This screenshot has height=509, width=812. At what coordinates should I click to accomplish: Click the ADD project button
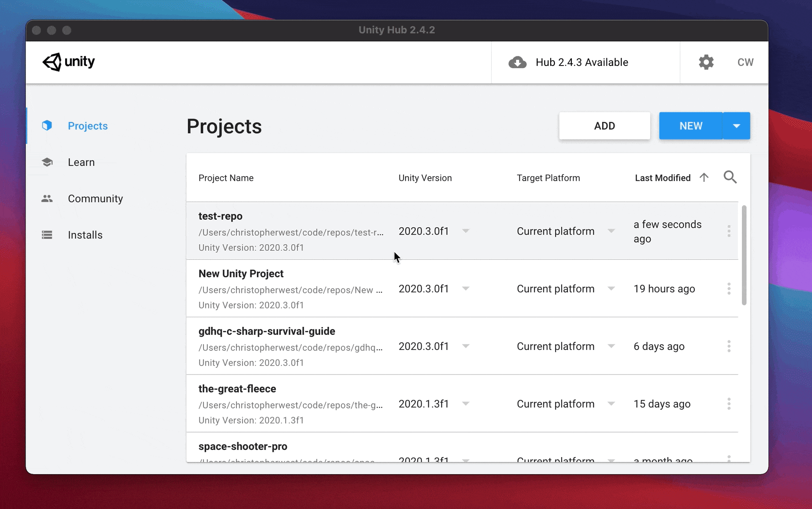coord(604,126)
